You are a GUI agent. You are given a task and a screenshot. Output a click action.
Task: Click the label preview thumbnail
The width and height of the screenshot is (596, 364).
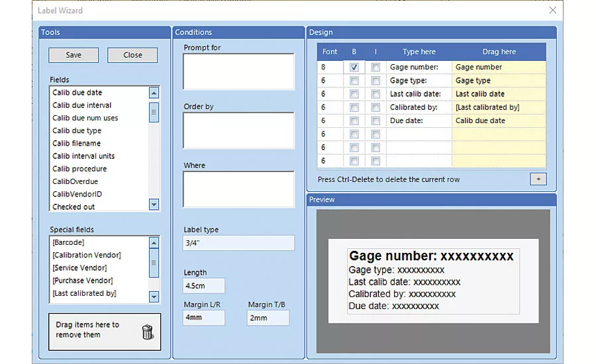(x=433, y=281)
